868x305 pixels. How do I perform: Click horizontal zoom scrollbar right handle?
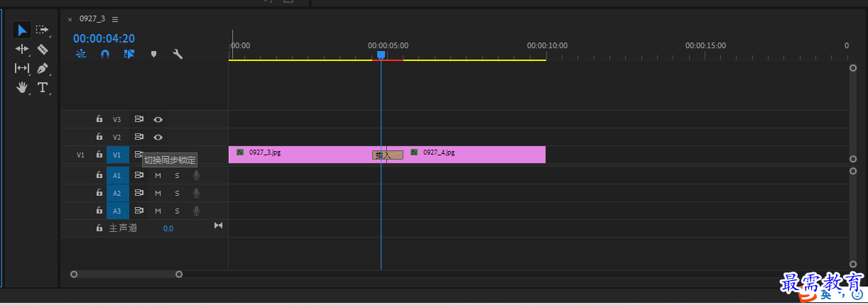pyautogui.click(x=179, y=274)
